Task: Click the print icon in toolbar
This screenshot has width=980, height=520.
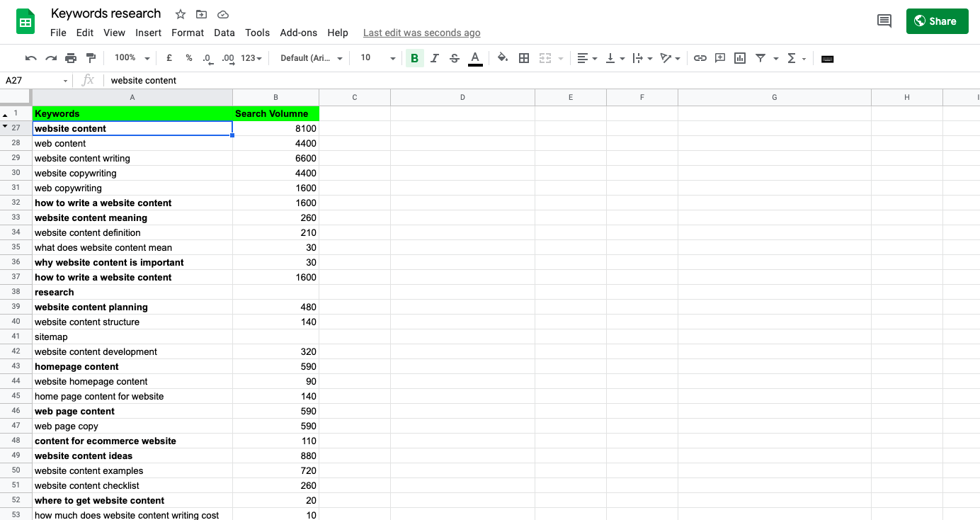Action: click(71, 58)
